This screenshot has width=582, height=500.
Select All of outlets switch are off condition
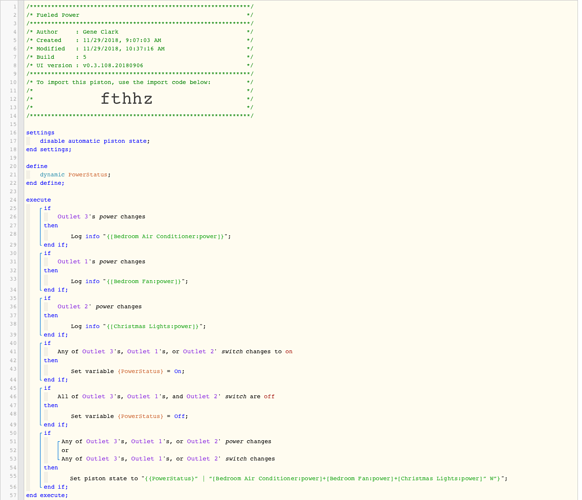[x=166, y=396]
